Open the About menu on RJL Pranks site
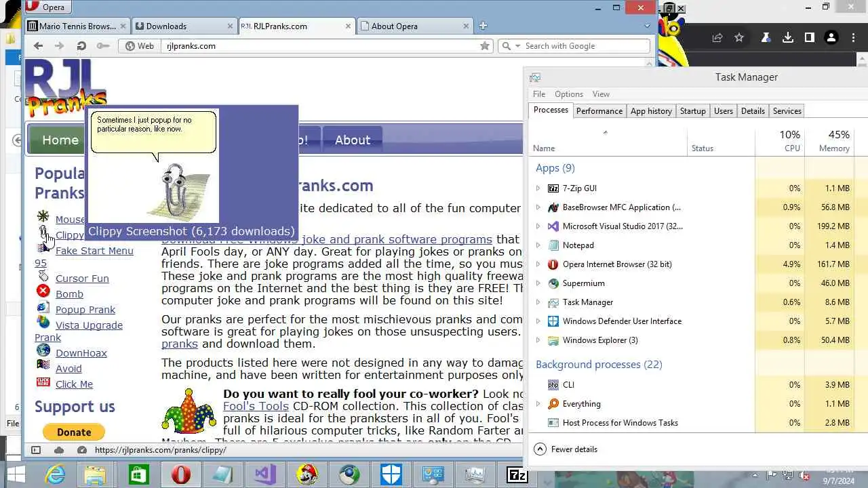The height and width of the screenshot is (488, 868). click(353, 140)
